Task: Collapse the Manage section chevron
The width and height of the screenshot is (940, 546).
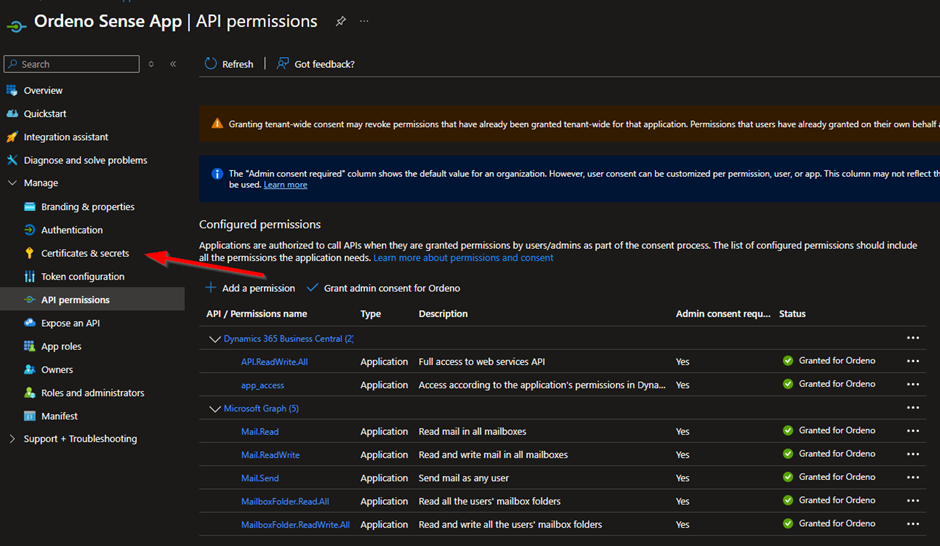Action: 12,183
